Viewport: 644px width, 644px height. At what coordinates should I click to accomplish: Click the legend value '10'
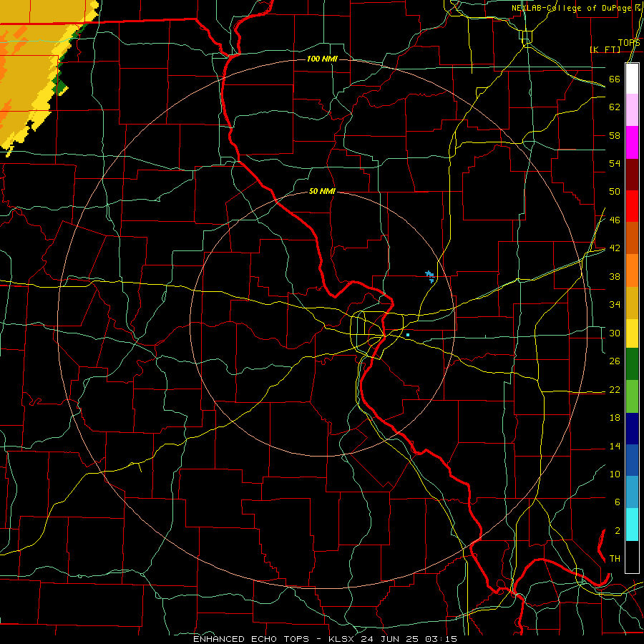(615, 474)
